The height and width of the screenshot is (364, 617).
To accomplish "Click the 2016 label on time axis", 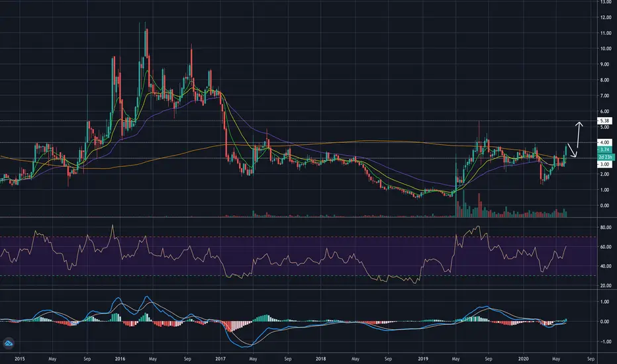I will coord(120,359).
